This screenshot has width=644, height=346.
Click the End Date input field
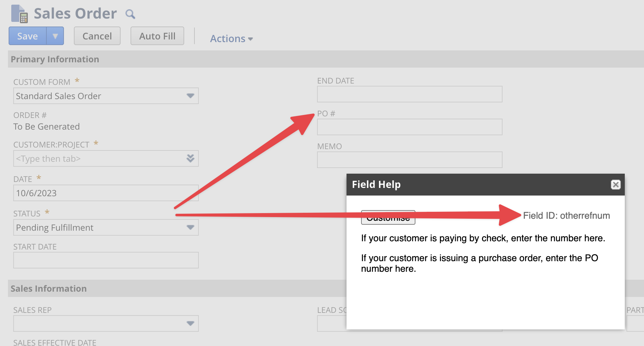click(x=409, y=94)
